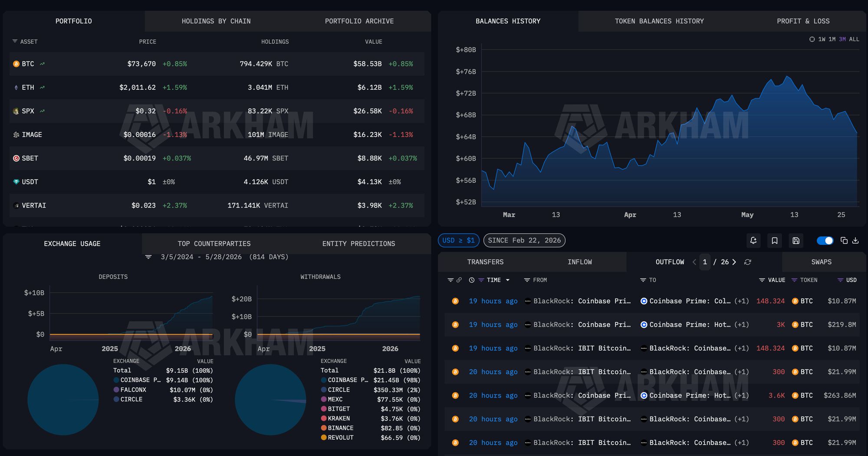The height and width of the screenshot is (456, 868).
Task: Refresh the outflow transfers list
Action: 747,262
